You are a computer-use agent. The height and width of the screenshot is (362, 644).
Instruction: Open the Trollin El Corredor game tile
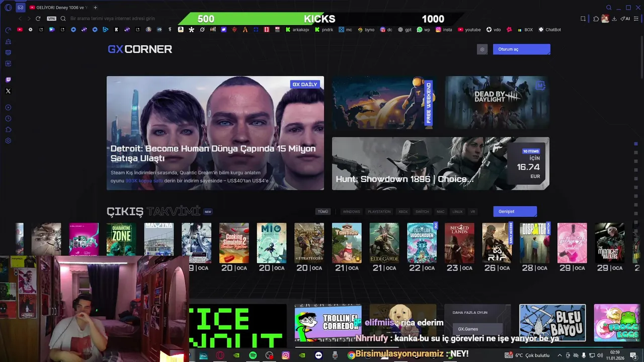[x=328, y=324]
